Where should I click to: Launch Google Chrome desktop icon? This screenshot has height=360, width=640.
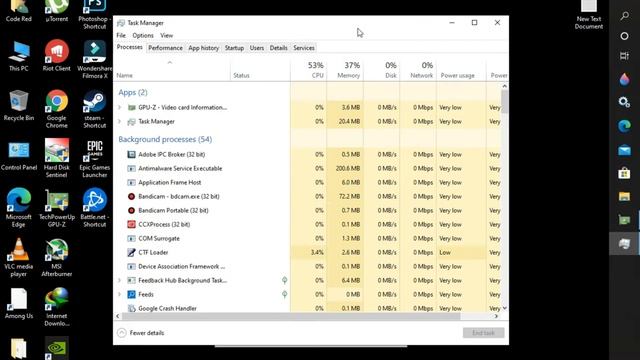[x=56, y=109]
